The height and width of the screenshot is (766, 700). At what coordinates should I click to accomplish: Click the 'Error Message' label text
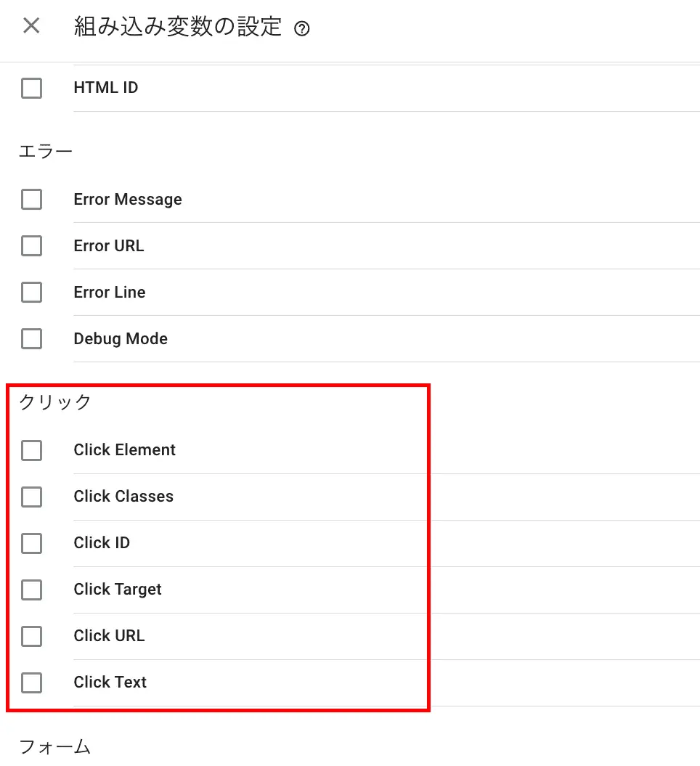pos(128,200)
